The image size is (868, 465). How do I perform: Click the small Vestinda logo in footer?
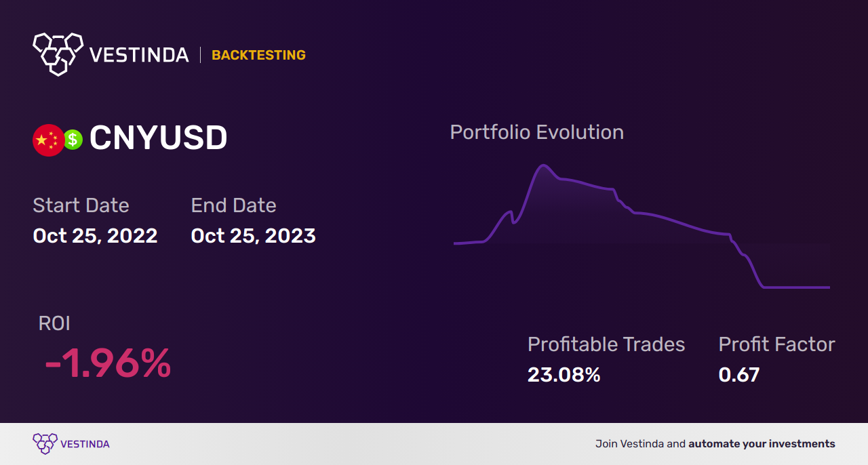tap(45, 444)
